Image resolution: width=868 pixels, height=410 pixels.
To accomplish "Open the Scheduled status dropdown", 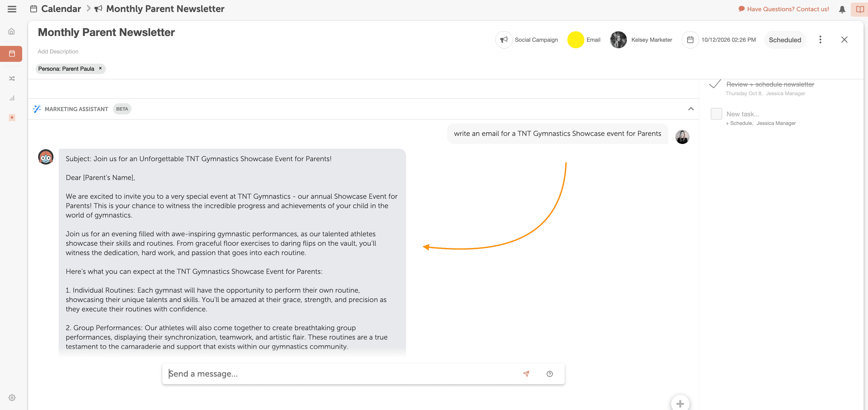I will tap(784, 40).
